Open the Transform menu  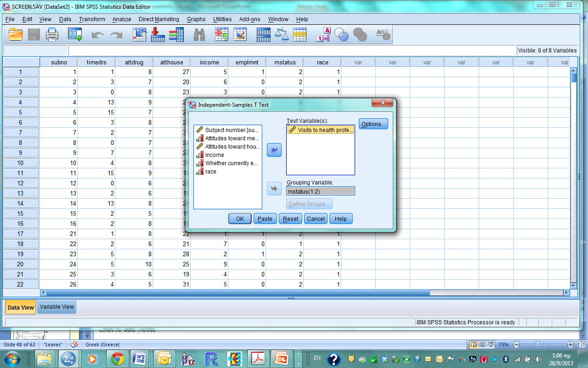92,19
